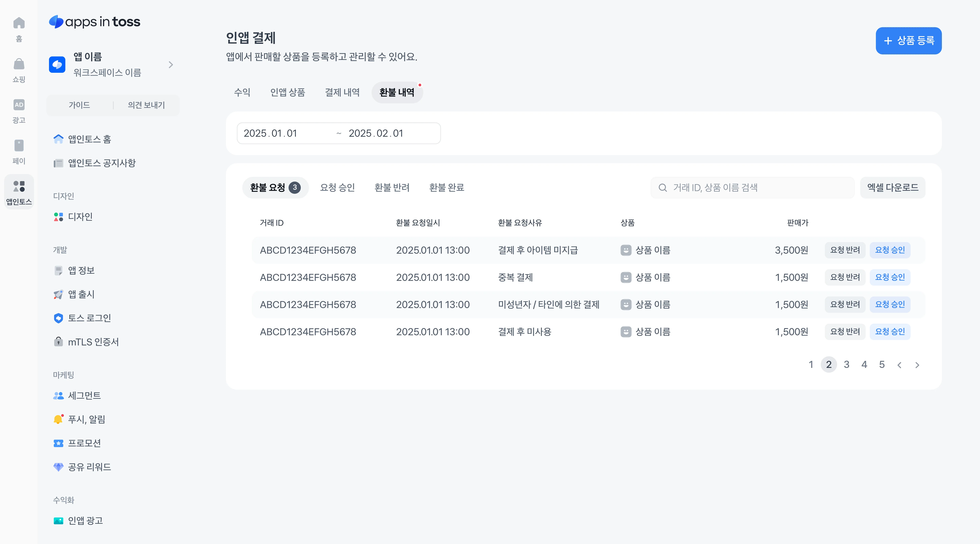Click the shopping bag icon in left rail
The width and height of the screenshot is (980, 544).
[19, 64]
